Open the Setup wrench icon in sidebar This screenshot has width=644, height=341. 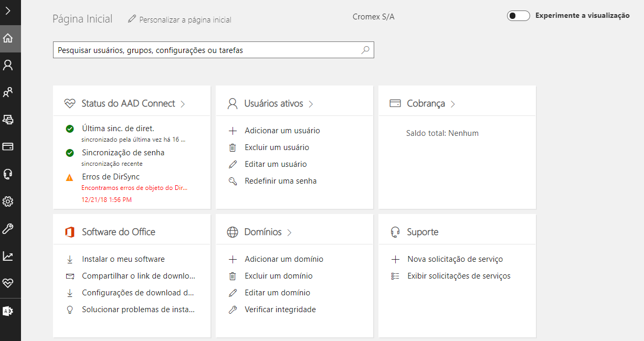click(8, 229)
